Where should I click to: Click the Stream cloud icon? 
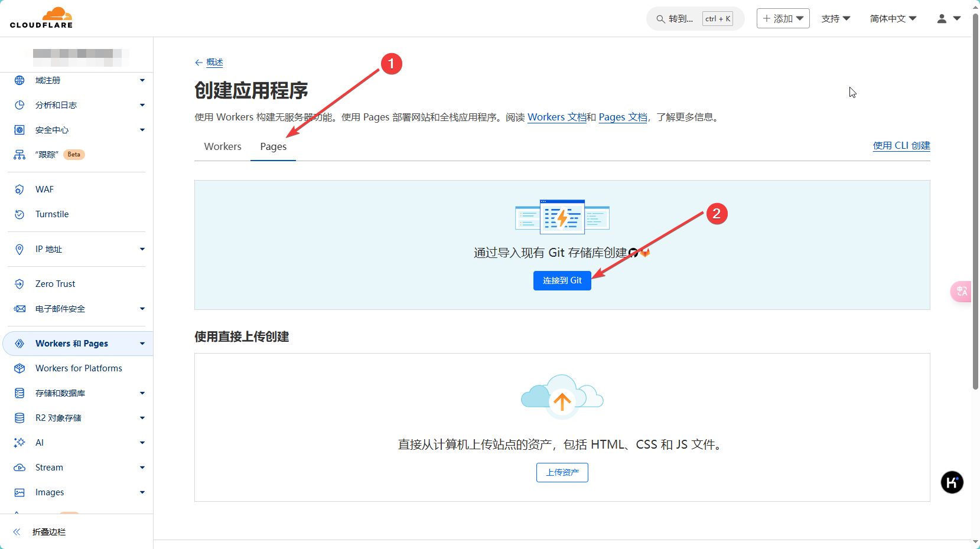pyautogui.click(x=19, y=468)
